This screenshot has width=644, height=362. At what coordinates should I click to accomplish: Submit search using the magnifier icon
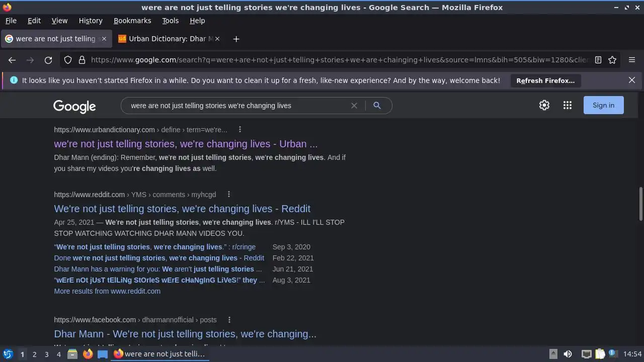pos(377,106)
